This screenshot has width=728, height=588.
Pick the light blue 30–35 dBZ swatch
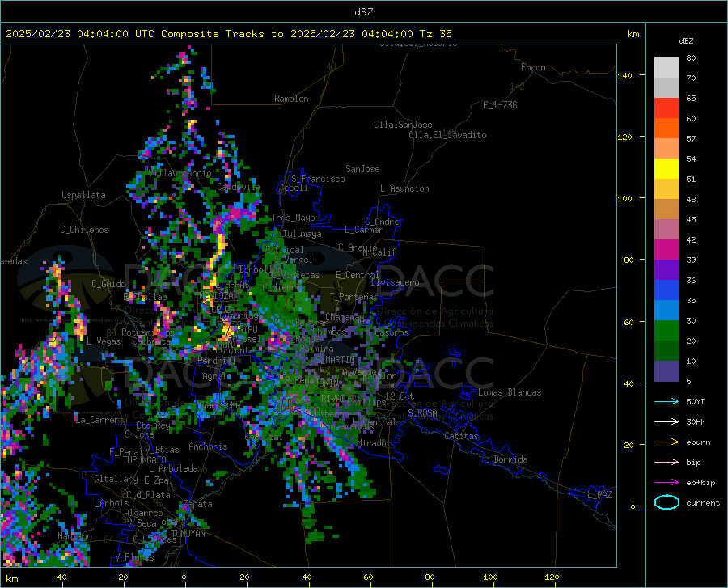[667, 311]
